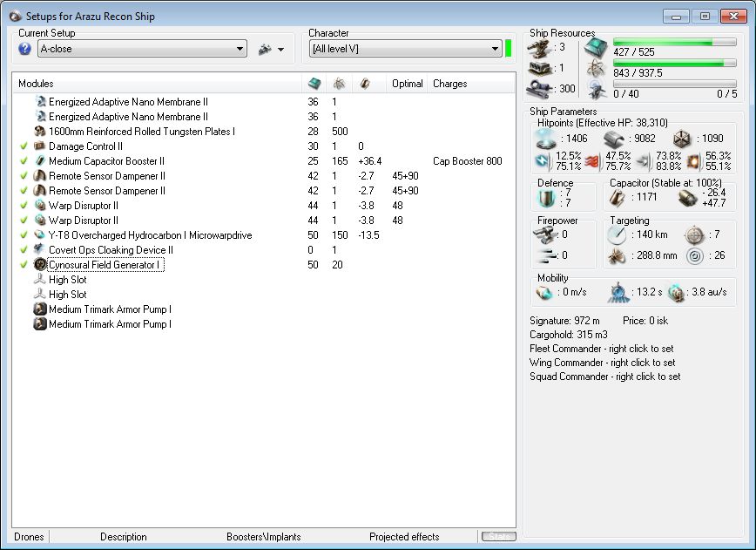Click the launcher hardpoints icon showing 1
The height and width of the screenshot is (550, 756).
[540, 68]
